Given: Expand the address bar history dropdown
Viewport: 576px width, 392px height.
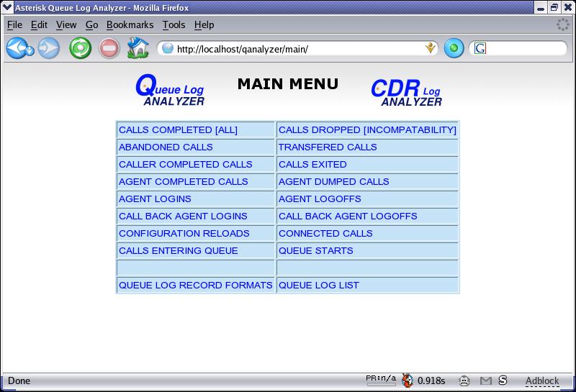Looking at the screenshot, I should pos(431,49).
